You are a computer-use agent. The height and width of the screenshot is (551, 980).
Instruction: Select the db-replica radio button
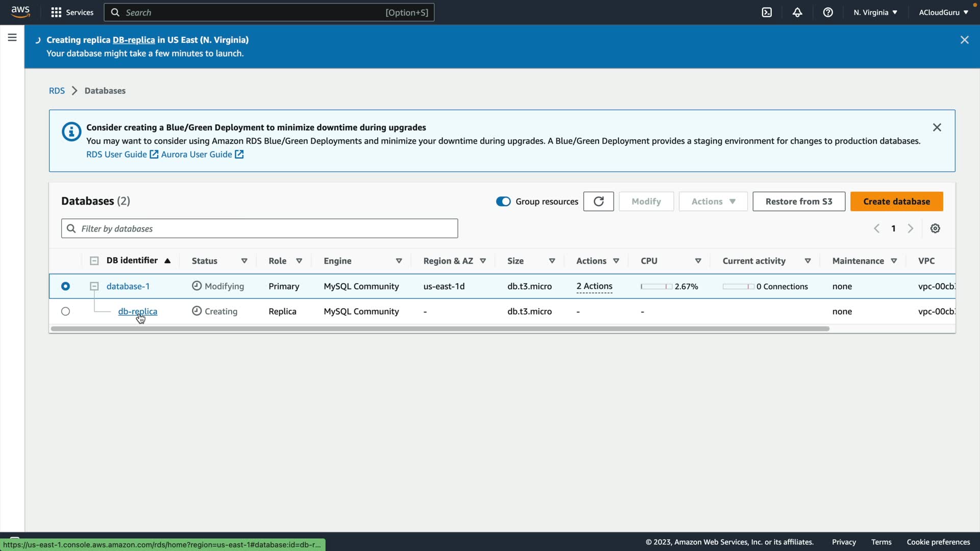[x=65, y=311]
